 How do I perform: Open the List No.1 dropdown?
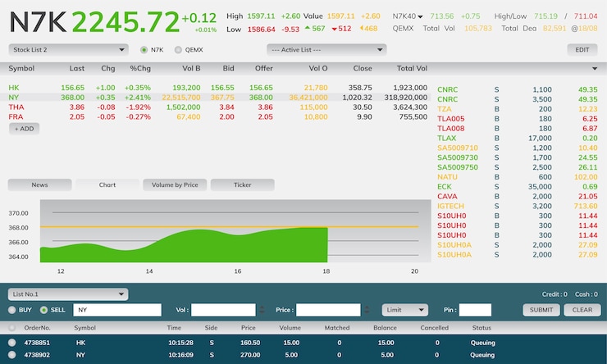[68, 294]
